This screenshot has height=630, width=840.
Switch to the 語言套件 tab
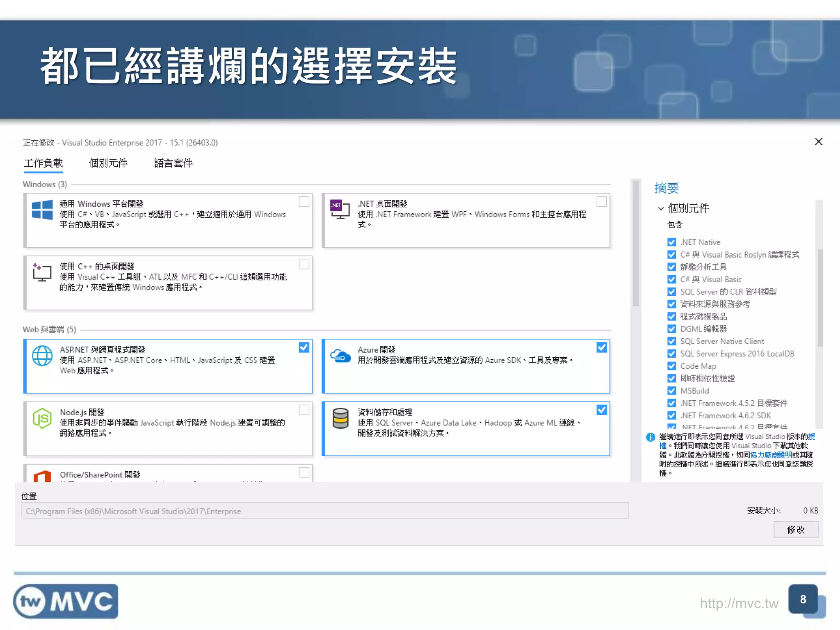173,163
